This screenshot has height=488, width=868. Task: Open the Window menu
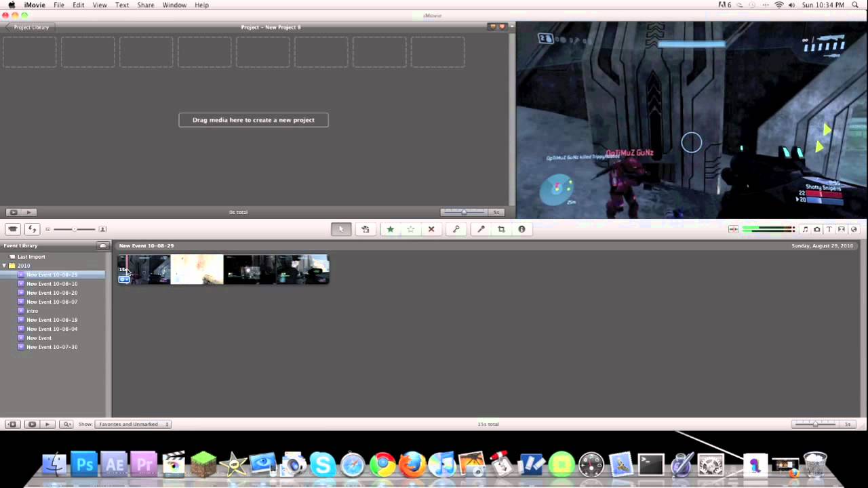click(x=174, y=5)
